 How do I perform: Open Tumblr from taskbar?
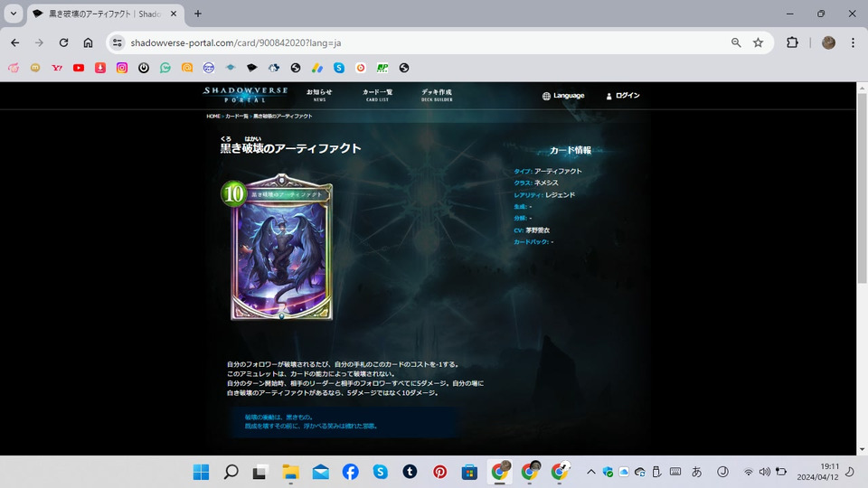pyautogui.click(x=410, y=472)
